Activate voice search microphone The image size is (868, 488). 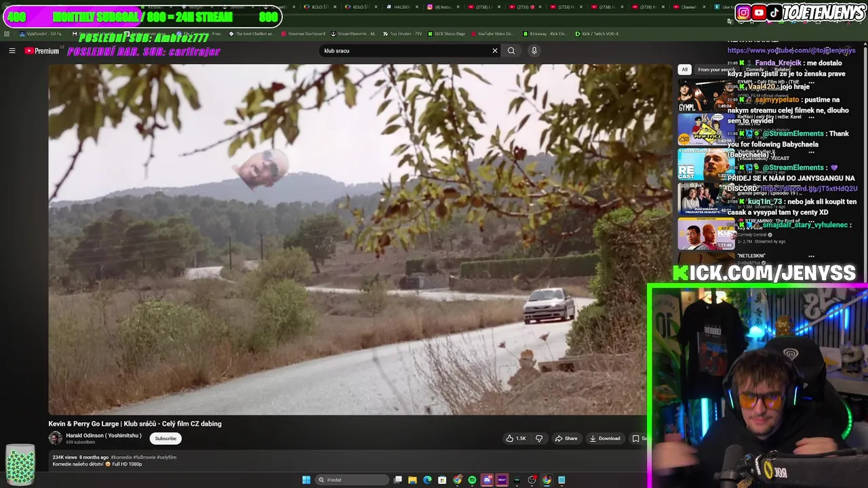[534, 51]
